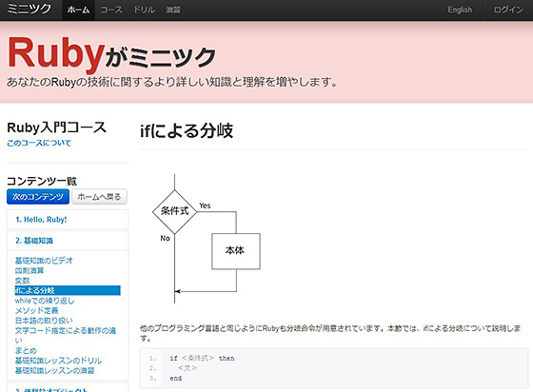Open まとめ lesson link
Screen dimensions: 533x392
26,350
